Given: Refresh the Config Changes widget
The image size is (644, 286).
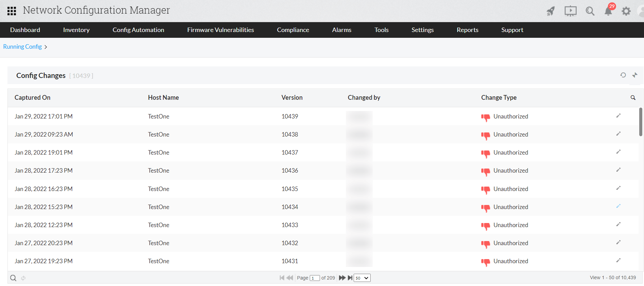Looking at the screenshot, I should coord(623,75).
